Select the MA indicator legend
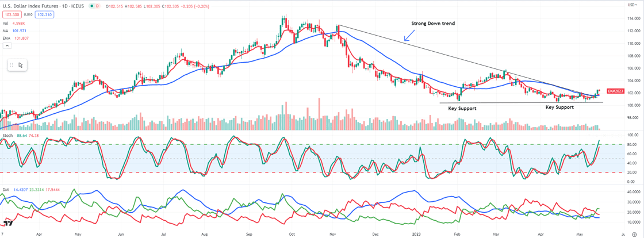The height and width of the screenshot is (238, 644). click(x=5, y=30)
